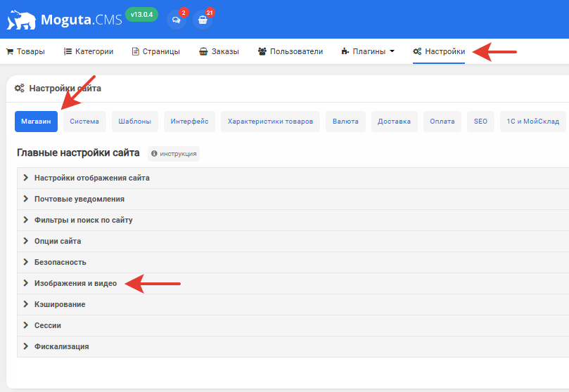Click the Moguta.CMS bear logo

coord(20,19)
